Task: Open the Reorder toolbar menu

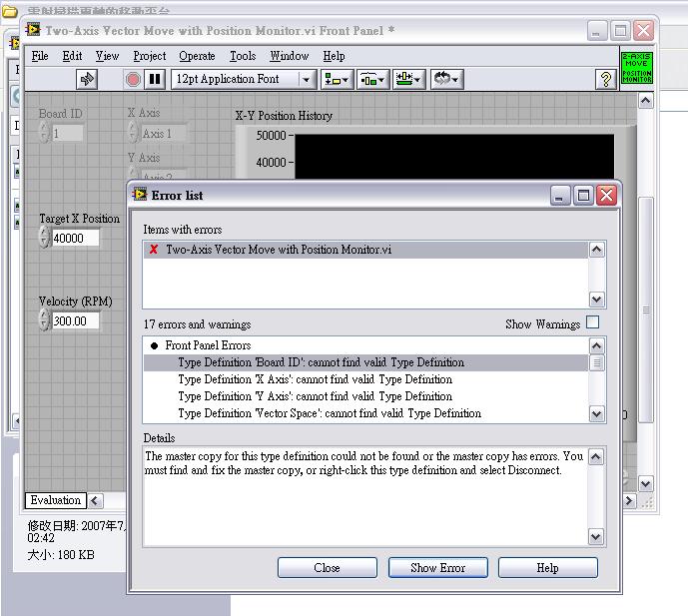Action: point(446,80)
